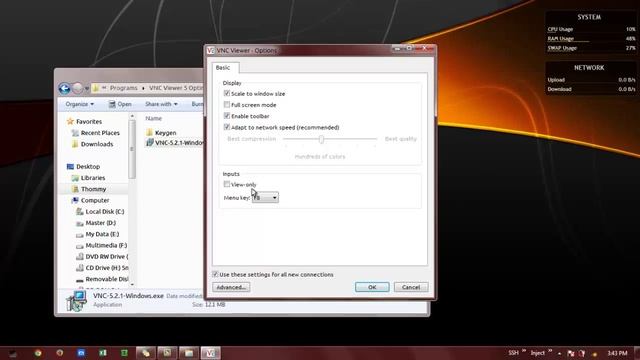Open the My Data (E:) drive
Screen dimensions: 640x360
point(98,234)
